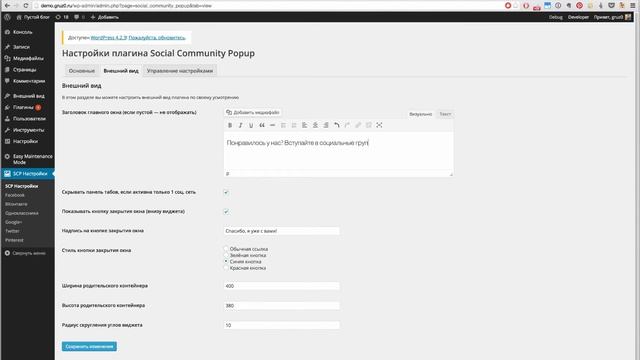Collapse the admin sidebar menu
Viewport: 640px width, 360px height.
coord(25,253)
